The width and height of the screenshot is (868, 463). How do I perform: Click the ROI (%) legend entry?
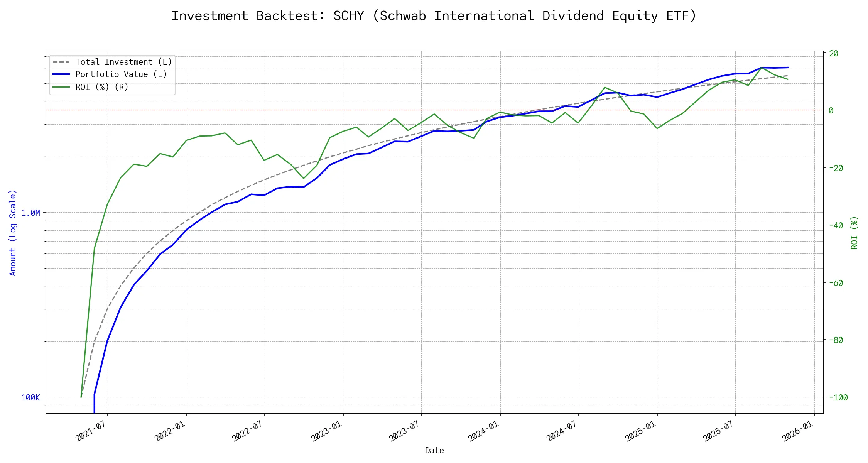click(x=102, y=87)
